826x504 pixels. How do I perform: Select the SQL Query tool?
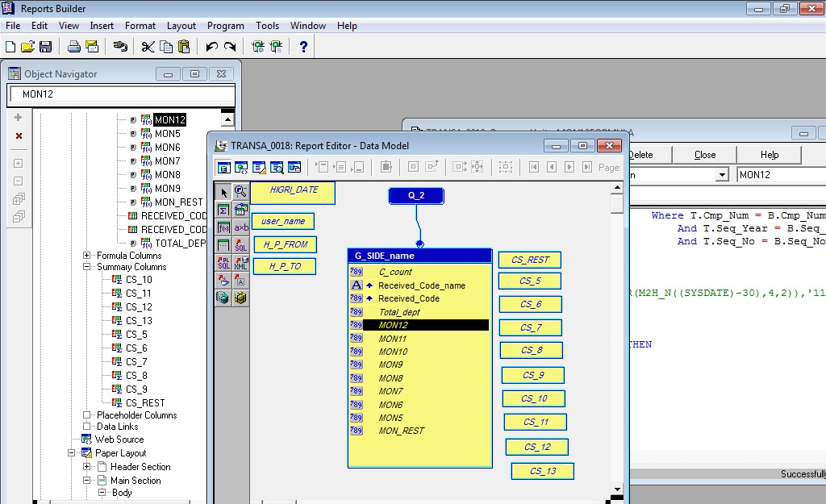click(241, 244)
